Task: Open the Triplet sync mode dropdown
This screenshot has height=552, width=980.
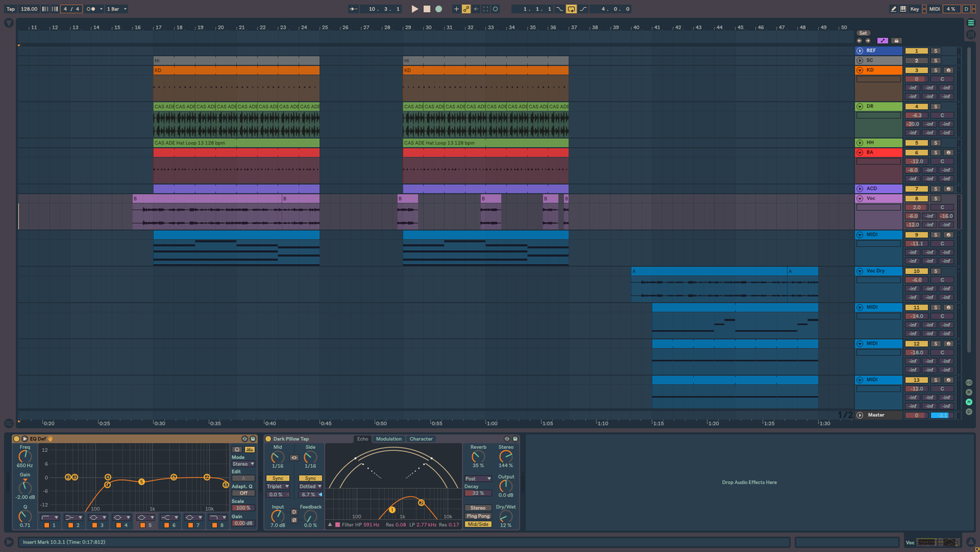Action: point(278,486)
